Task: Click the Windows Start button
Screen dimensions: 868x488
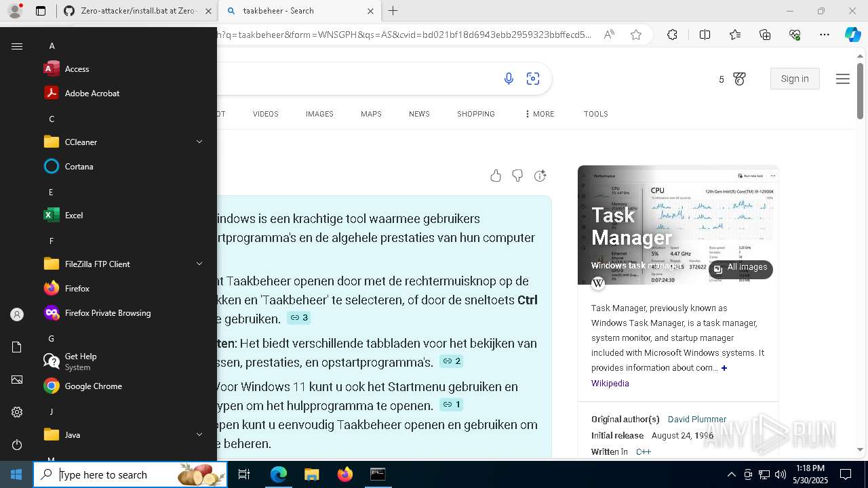Action: pos(16,474)
